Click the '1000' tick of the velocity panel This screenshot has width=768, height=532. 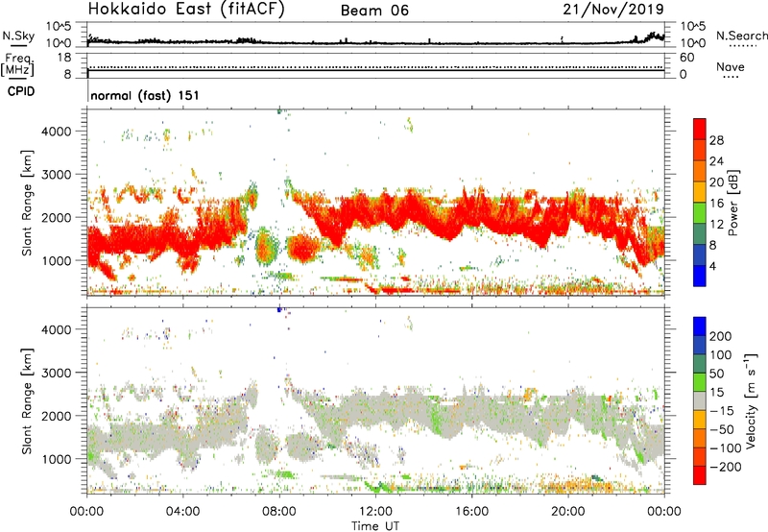[57, 459]
